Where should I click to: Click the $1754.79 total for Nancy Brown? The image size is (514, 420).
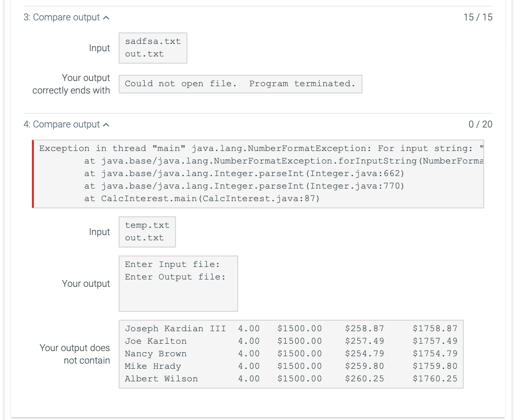(435, 354)
